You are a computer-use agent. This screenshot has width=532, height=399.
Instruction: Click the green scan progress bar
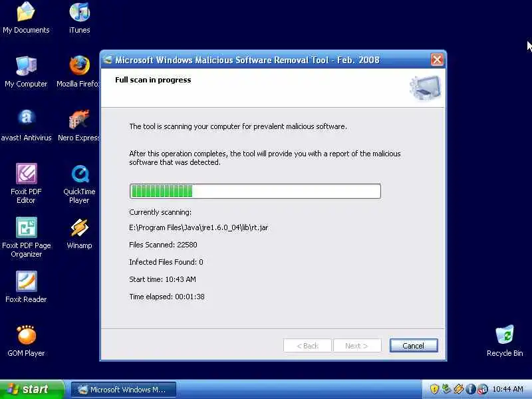255,192
